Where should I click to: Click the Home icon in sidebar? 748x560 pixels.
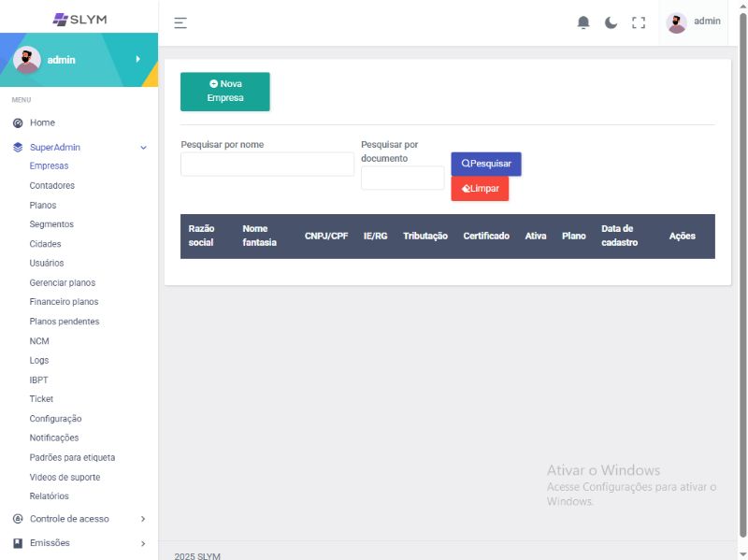[18, 122]
